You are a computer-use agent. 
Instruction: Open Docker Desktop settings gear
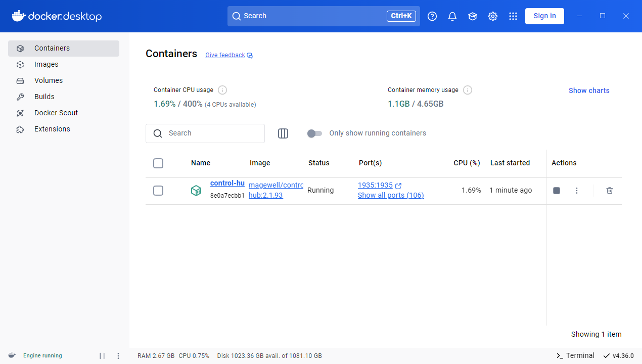tap(493, 16)
